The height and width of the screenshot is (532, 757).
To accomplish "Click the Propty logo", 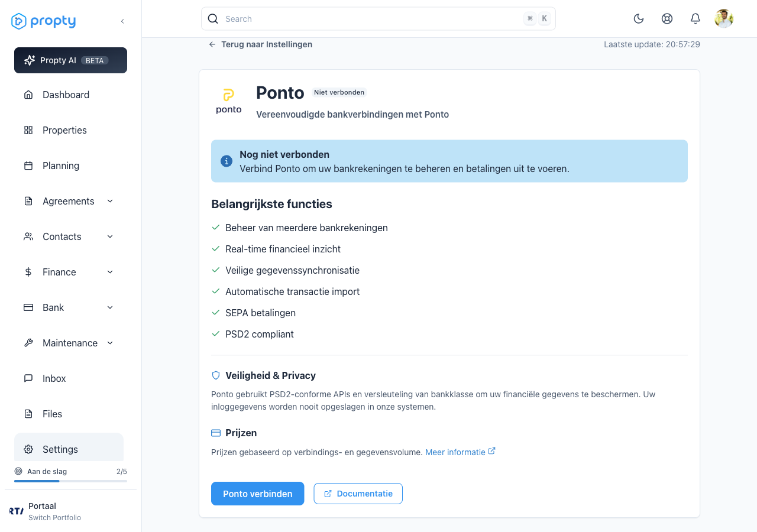I will point(44,21).
